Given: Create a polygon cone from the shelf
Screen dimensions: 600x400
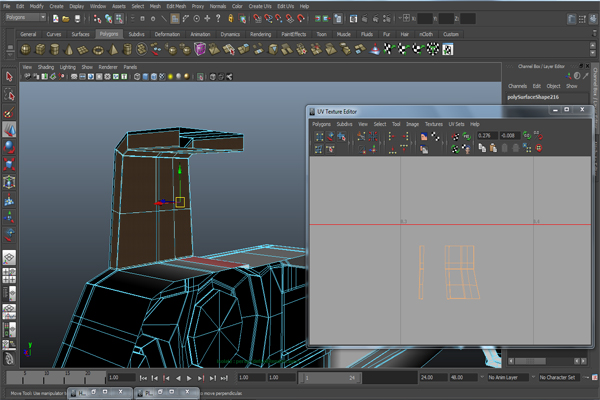Looking at the screenshot, I should [x=69, y=49].
